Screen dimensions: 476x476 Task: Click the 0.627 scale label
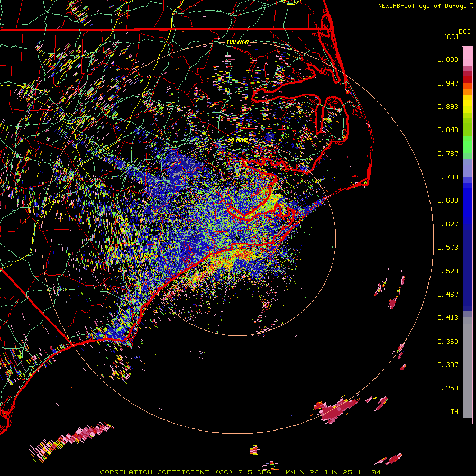tap(448, 224)
